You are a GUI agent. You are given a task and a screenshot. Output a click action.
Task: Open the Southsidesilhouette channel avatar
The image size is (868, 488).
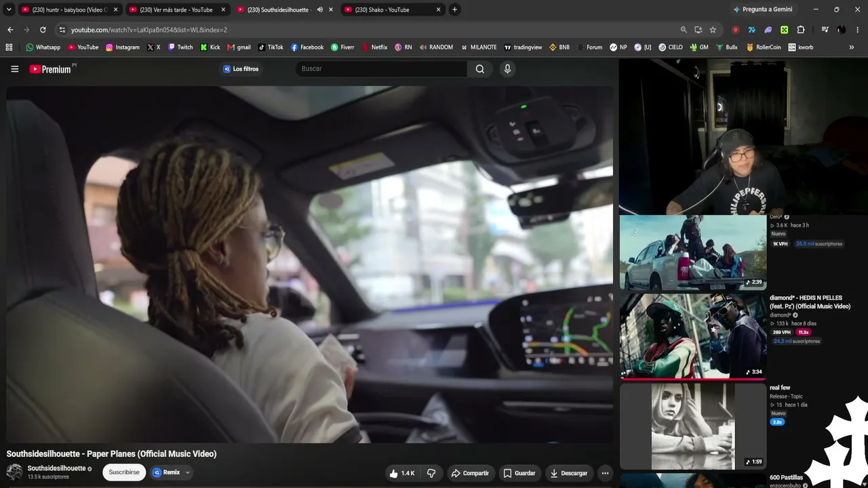14,472
